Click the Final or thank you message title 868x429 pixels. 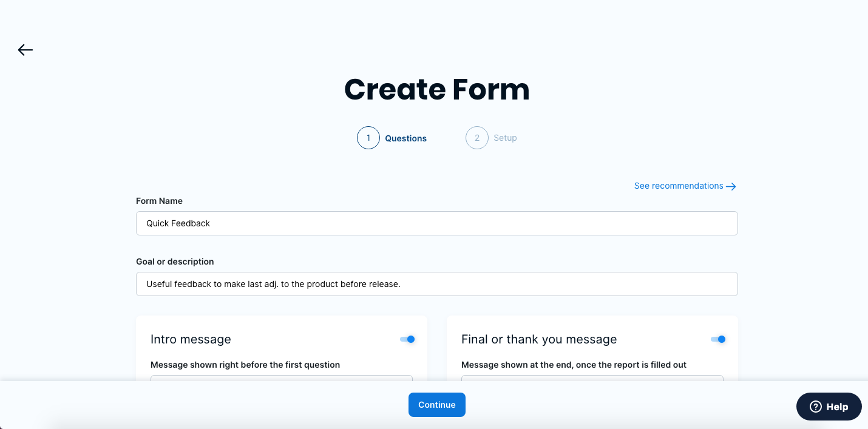pos(539,339)
